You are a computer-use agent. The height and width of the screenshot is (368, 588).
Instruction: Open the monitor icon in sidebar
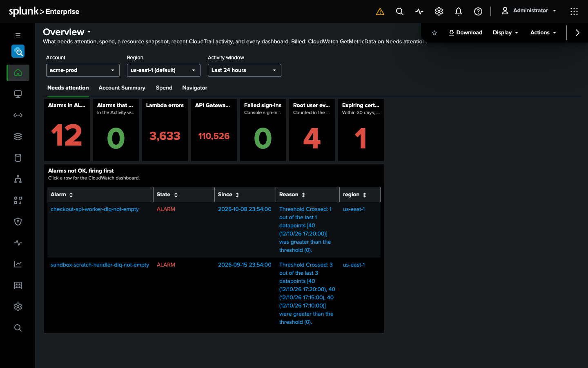coord(18,94)
